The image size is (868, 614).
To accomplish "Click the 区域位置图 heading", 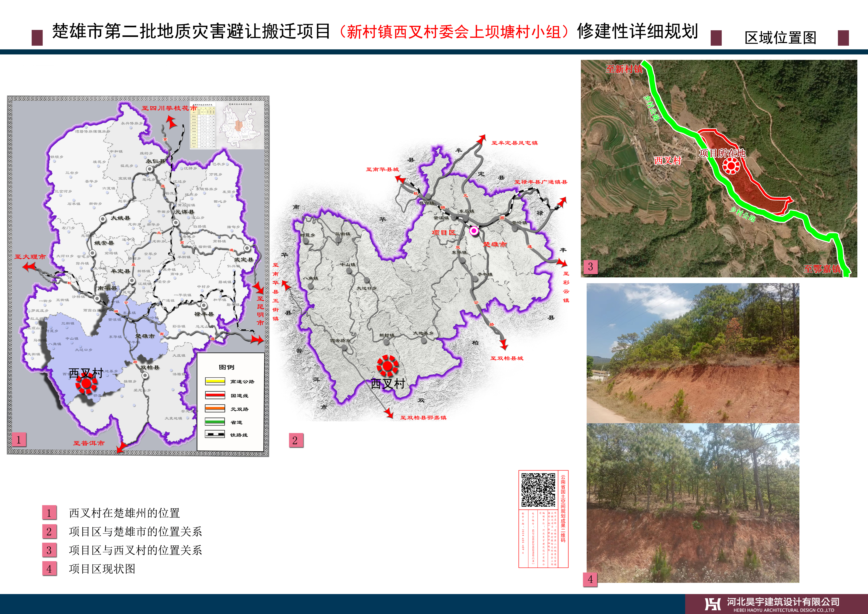I will (780, 38).
